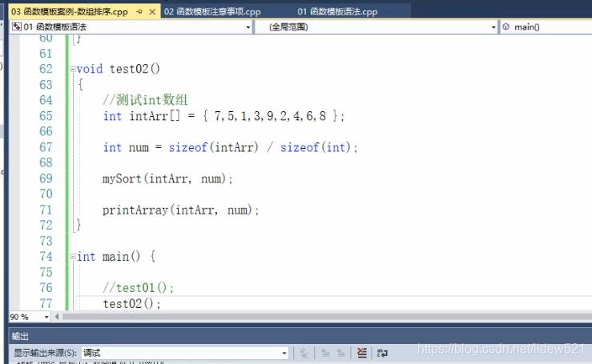Click the horizontal scrollbar left arrow
The image size is (592, 364).
(57, 317)
